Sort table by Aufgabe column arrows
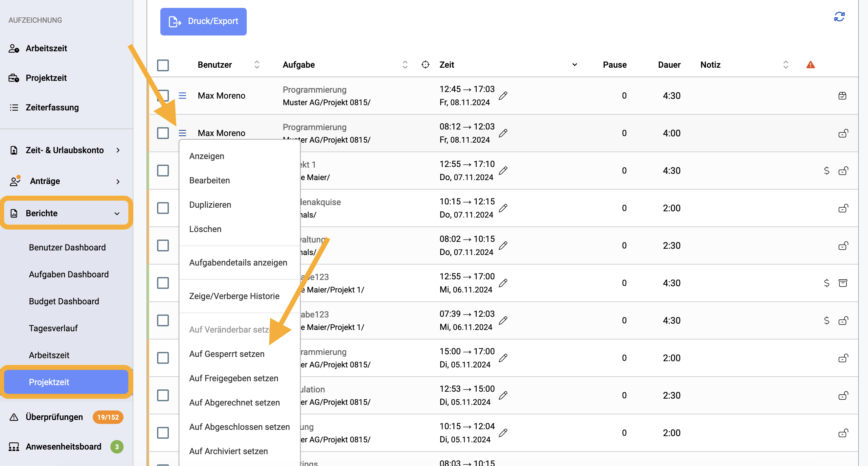 [405, 65]
